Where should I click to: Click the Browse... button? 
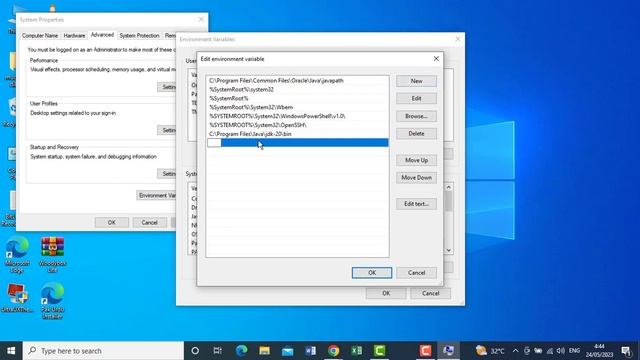tap(416, 116)
